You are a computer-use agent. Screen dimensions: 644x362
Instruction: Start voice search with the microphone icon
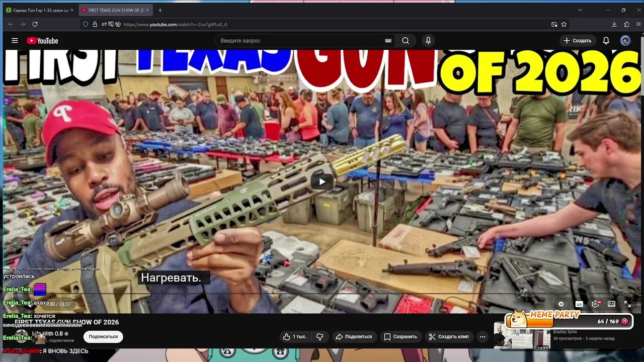pos(428,41)
